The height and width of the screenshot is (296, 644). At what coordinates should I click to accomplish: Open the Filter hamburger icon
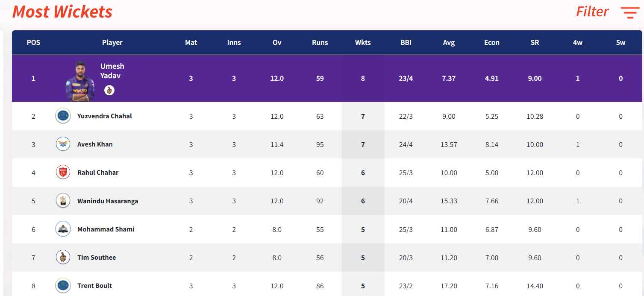tap(630, 12)
